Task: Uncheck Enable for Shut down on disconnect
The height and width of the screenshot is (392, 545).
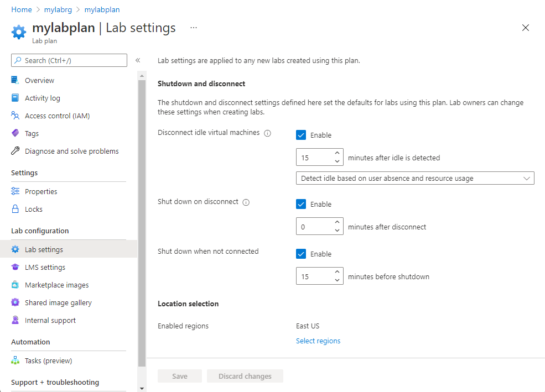Action: (300, 203)
